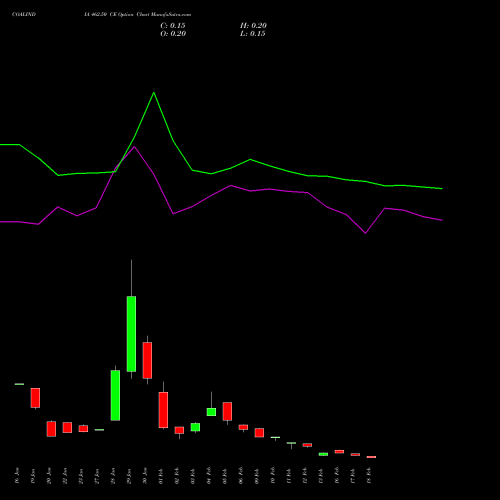
Task: Click the red candle for 01 Feb
Action: (163, 410)
